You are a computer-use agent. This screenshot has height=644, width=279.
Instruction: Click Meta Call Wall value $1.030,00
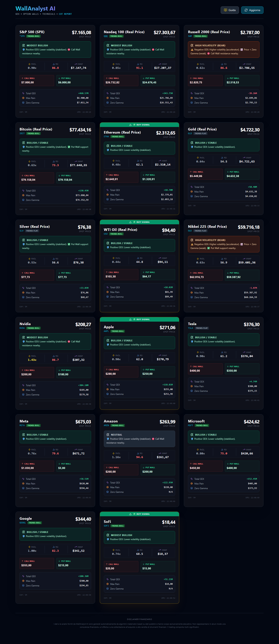pos(28,468)
